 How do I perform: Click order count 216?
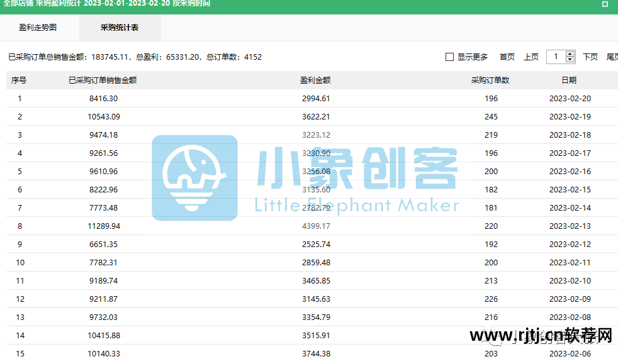(x=491, y=317)
